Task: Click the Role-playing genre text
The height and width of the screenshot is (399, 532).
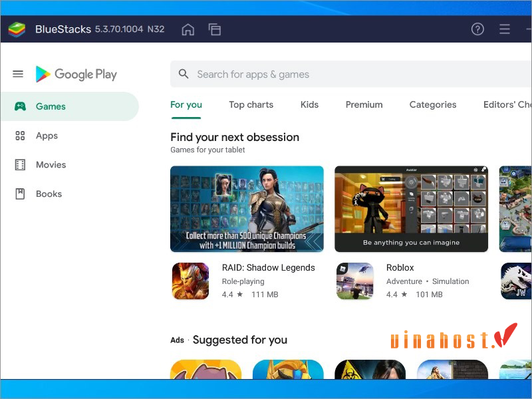Action: point(243,281)
